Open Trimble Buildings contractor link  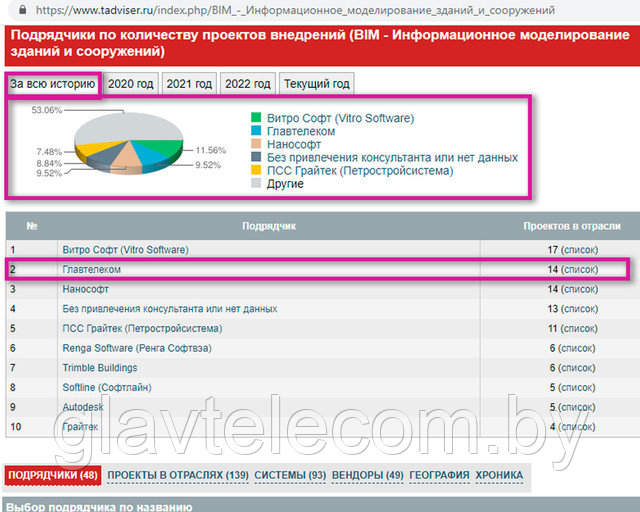100,368
